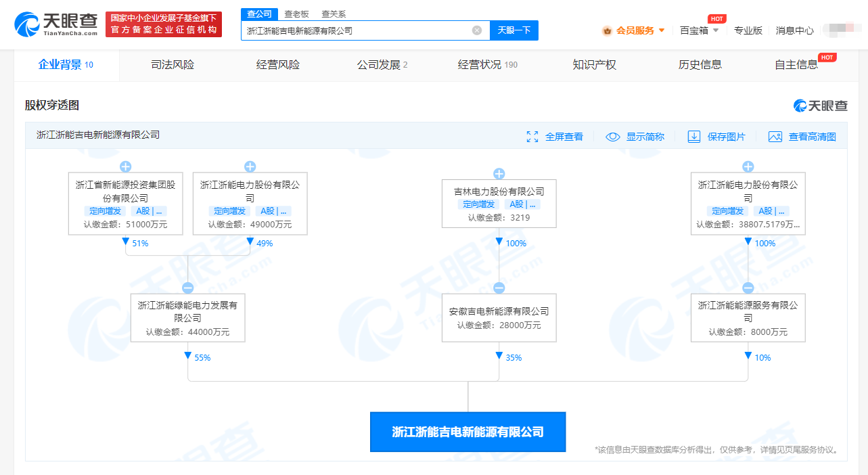Click the 认缴金额 44000万元 text
Image resolution: width=868 pixels, height=475 pixels.
[187, 332]
